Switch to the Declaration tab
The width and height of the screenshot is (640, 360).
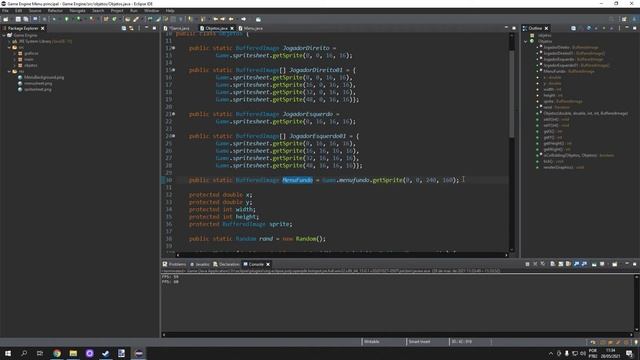(x=227, y=264)
